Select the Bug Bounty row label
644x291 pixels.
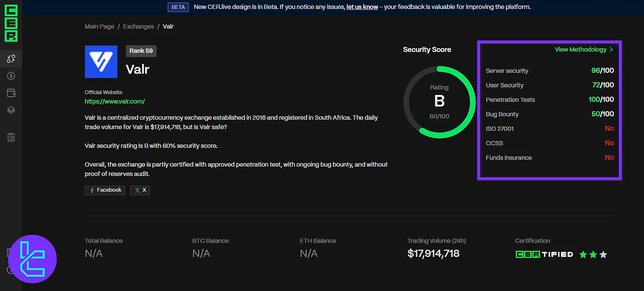click(502, 114)
